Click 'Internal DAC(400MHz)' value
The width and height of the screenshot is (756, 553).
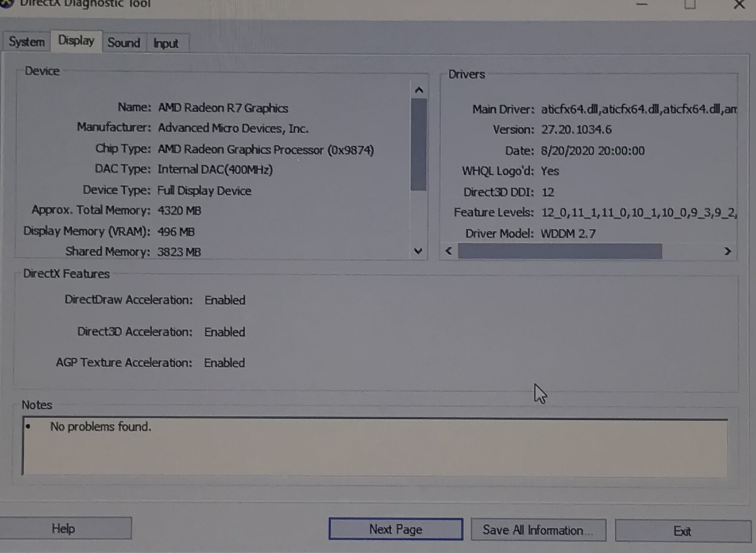coord(215,169)
